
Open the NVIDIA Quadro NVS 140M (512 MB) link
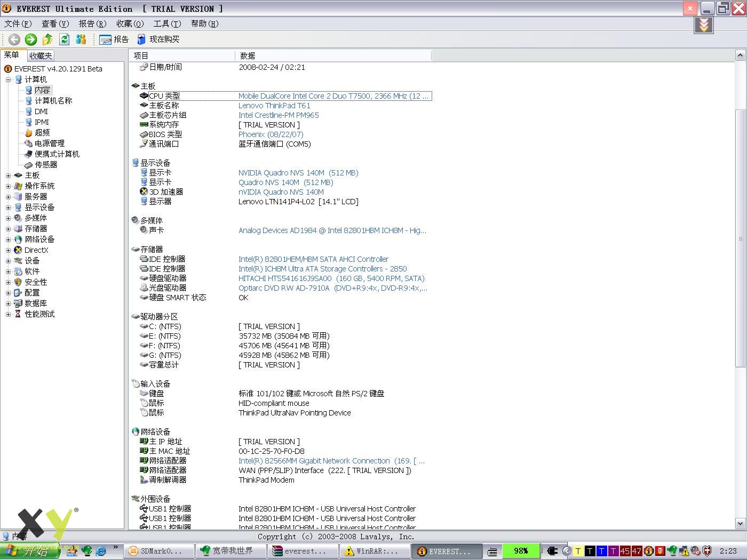pos(298,173)
